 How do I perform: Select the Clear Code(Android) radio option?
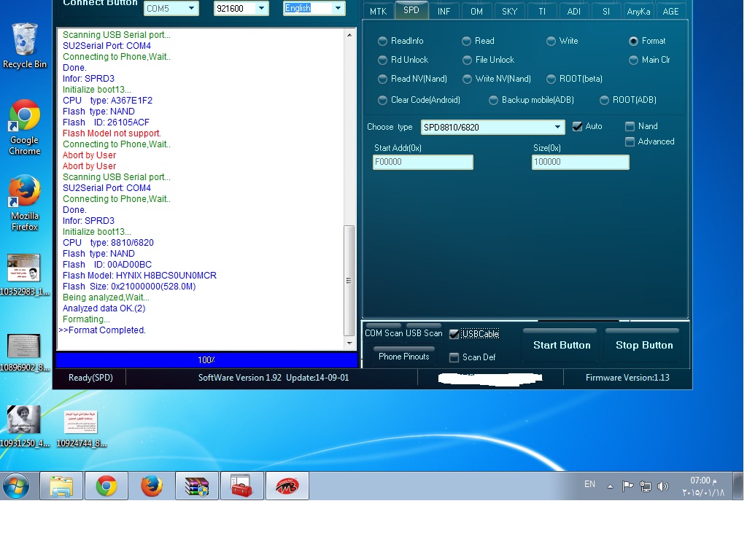419,100
